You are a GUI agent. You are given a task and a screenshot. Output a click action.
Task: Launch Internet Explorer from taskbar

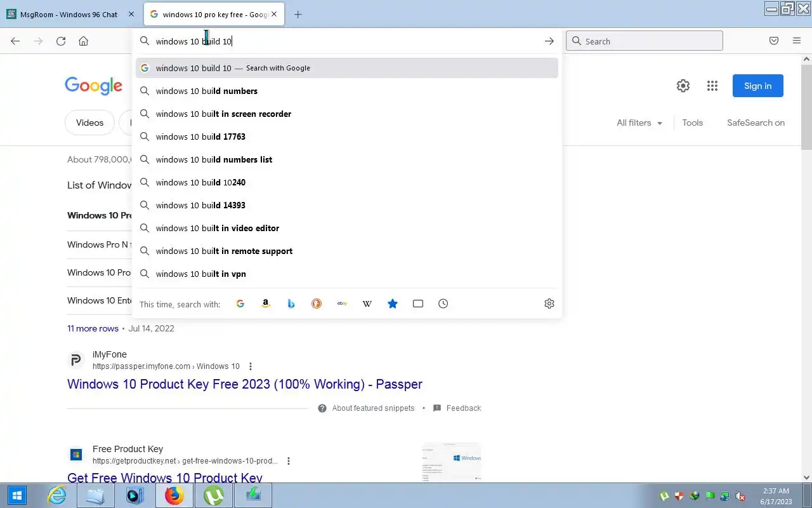click(57, 495)
